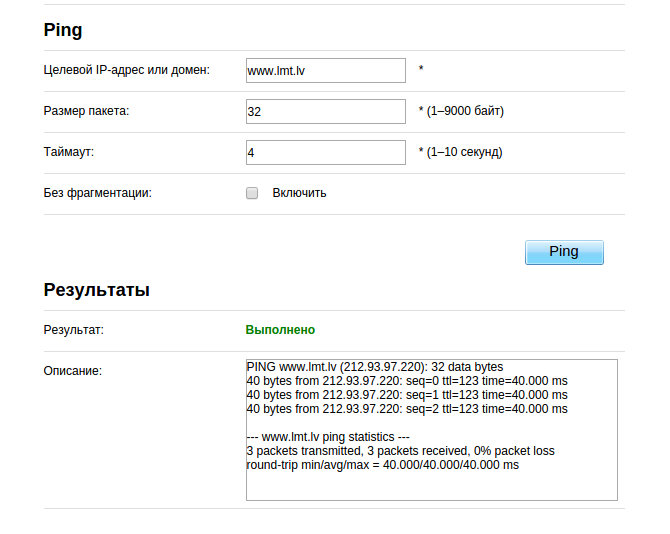Image resolution: width=670 pixels, height=534 pixels.
Task: Click inside the ping results description box
Action: (431, 480)
